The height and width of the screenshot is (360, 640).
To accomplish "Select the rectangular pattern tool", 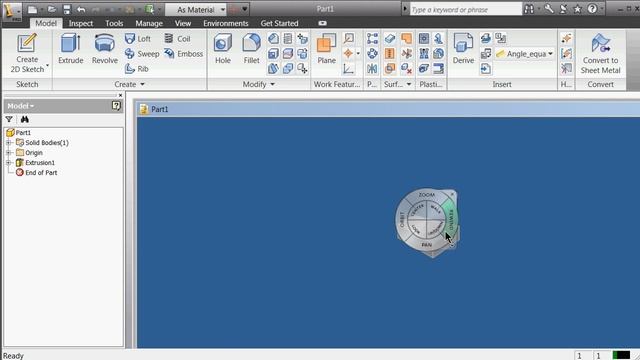I will [x=372, y=38].
